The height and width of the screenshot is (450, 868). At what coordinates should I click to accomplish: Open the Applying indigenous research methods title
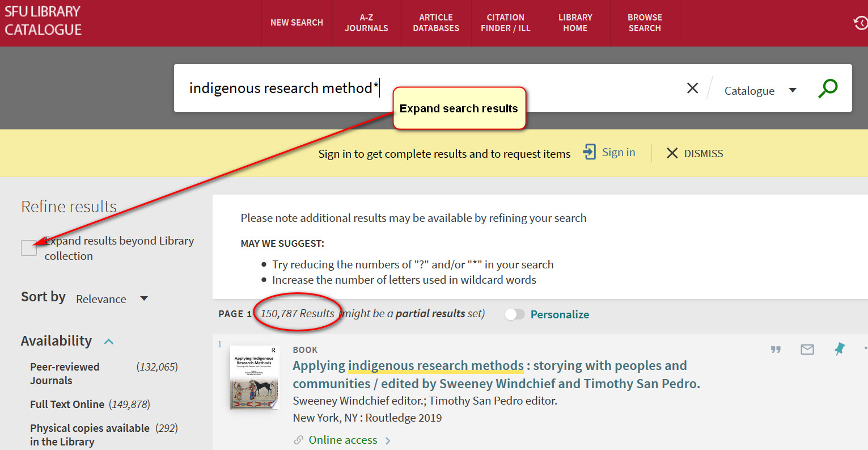(496, 375)
